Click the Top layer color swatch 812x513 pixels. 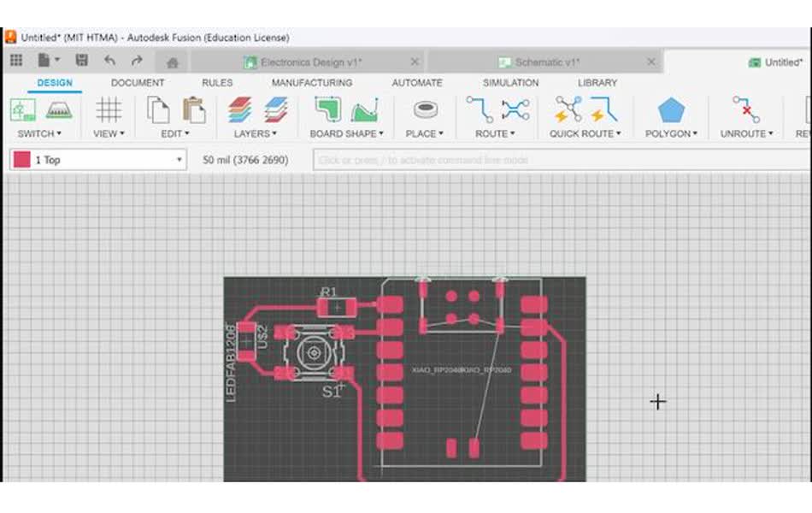(x=20, y=159)
